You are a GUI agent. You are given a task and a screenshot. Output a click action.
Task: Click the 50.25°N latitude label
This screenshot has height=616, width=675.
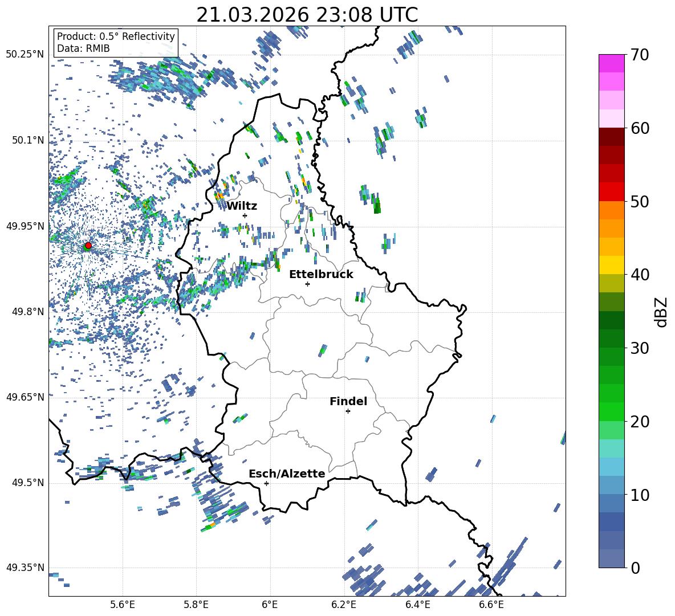[x=25, y=55]
